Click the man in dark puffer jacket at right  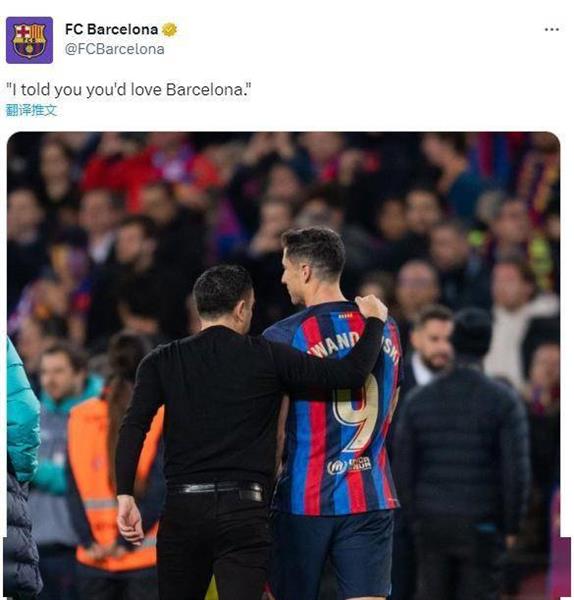coord(463,455)
